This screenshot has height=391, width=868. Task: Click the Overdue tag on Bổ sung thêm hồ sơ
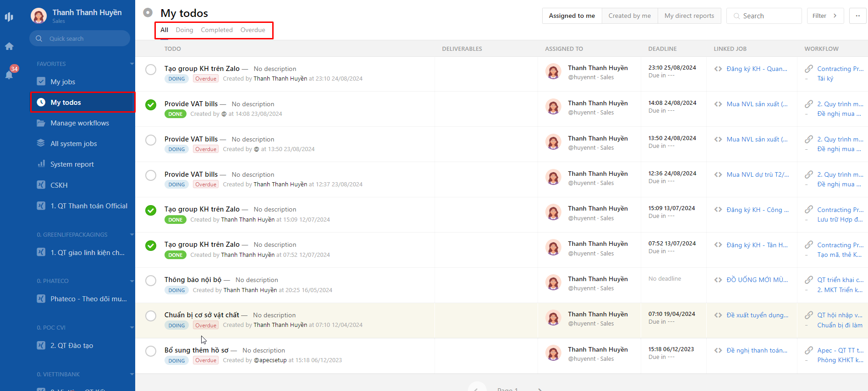[x=206, y=360]
